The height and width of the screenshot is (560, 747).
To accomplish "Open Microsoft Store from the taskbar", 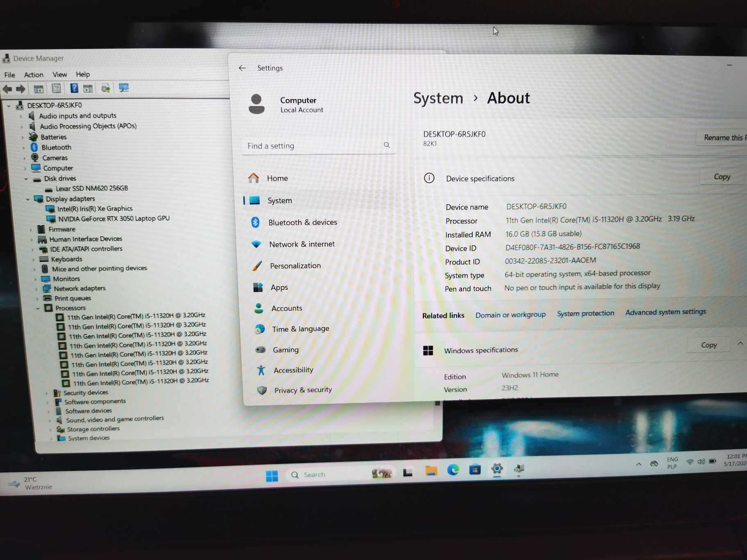I will (475, 469).
